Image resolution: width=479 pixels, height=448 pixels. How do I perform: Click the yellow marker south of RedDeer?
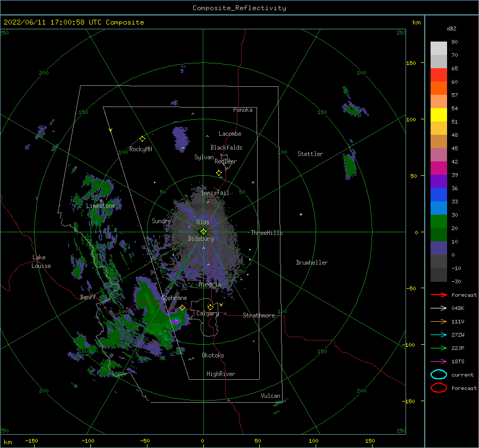pos(219,173)
